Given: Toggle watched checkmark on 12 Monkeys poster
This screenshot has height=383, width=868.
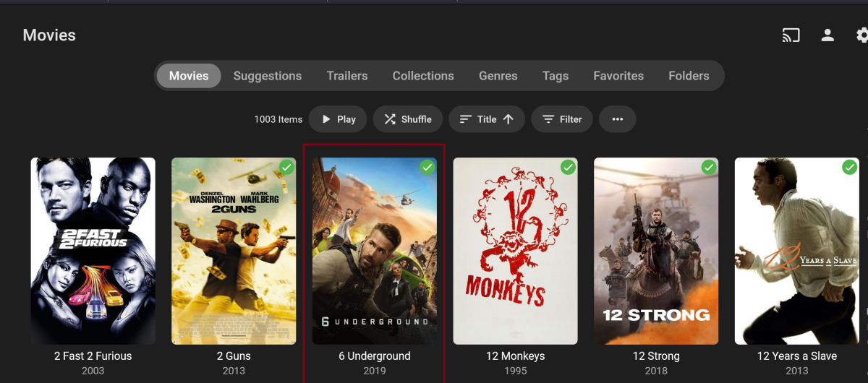Looking at the screenshot, I should (568, 168).
